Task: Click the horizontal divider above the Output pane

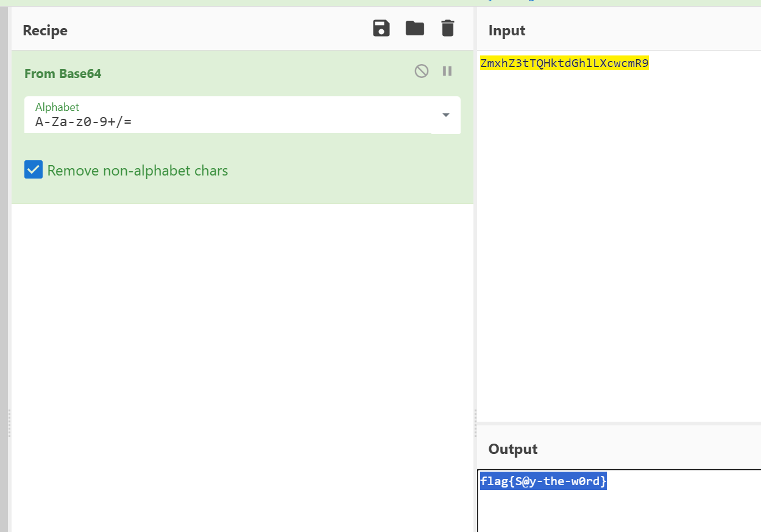Action: coord(618,423)
